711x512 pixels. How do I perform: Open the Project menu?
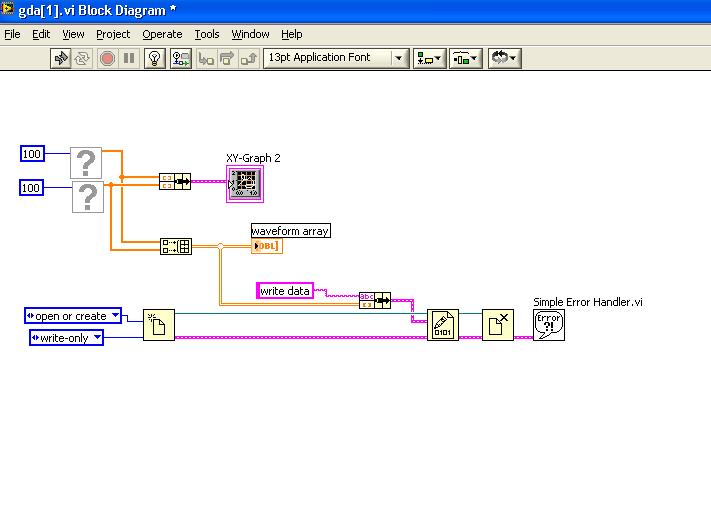tap(113, 34)
